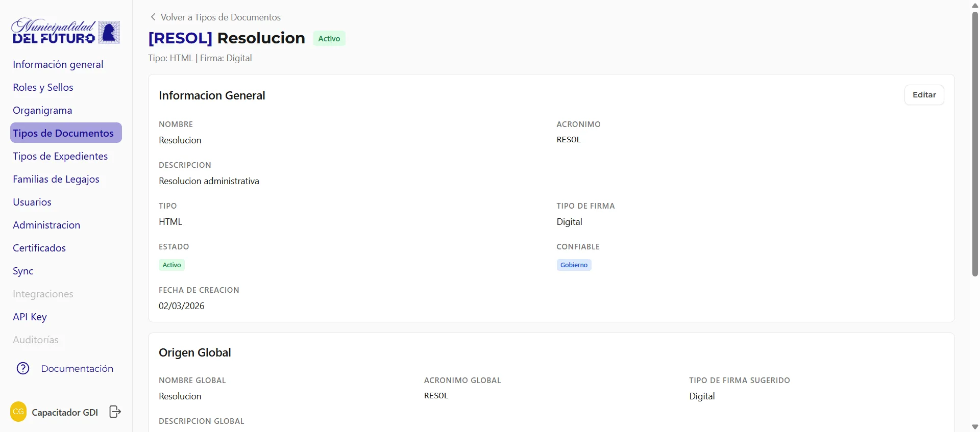Image resolution: width=980 pixels, height=432 pixels.
Task: Click the CG user avatar circle
Action: click(x=18, y=412)
